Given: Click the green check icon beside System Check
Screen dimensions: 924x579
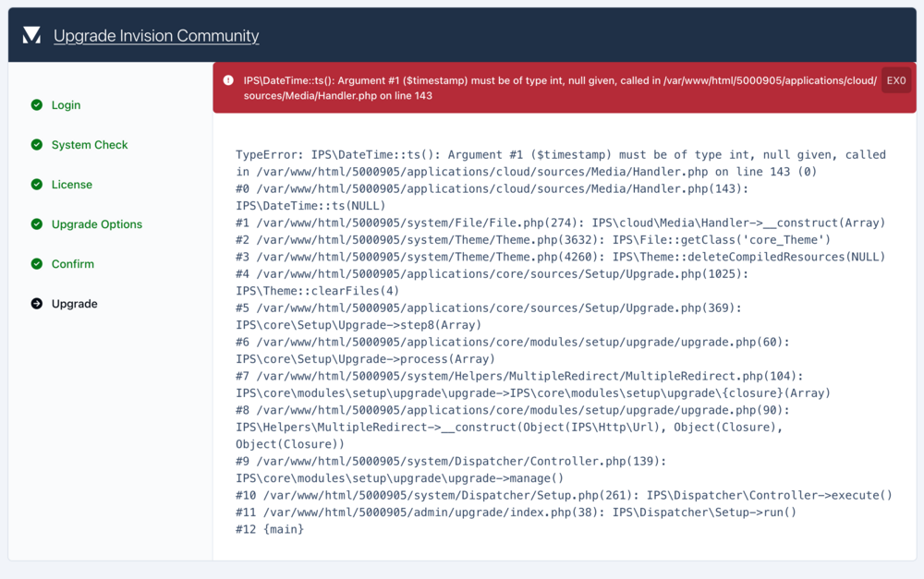Looking at the screenshot, I should coord(37,144).
